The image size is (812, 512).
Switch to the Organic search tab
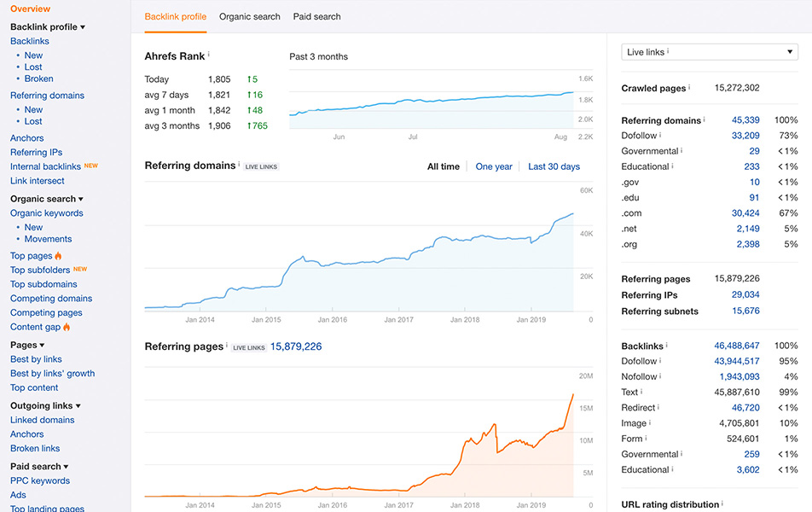[x=249, y=16]
